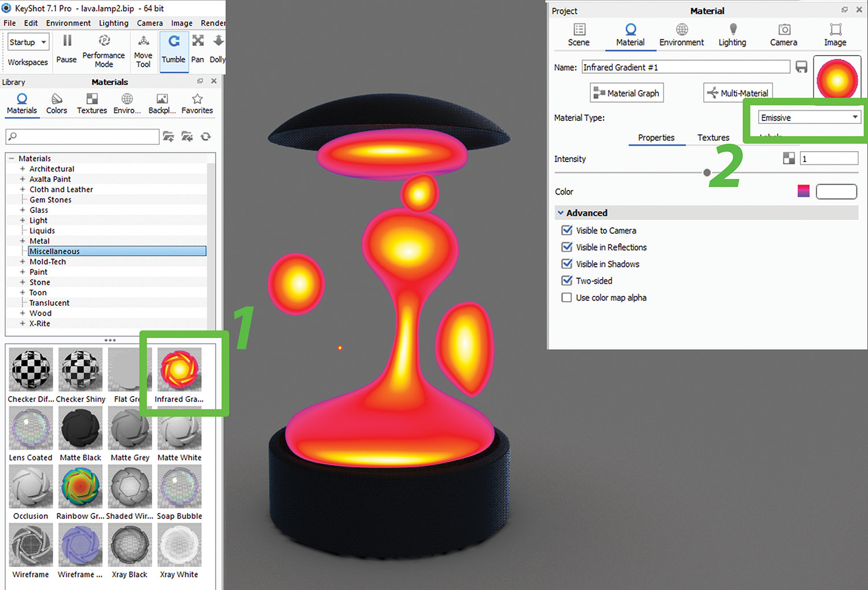Image resolution: width=868 pixels, height=590 pixels.
Task: Select the Properties sub-tab
Action: pyautogui.click(x=656, y=138)
